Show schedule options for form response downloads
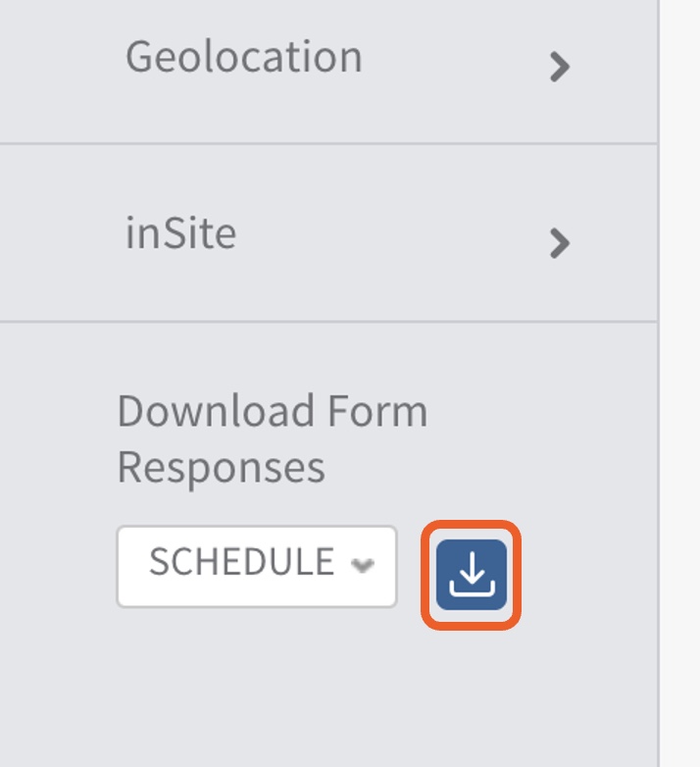The image size is (700, 767). [x=257, y=566]
